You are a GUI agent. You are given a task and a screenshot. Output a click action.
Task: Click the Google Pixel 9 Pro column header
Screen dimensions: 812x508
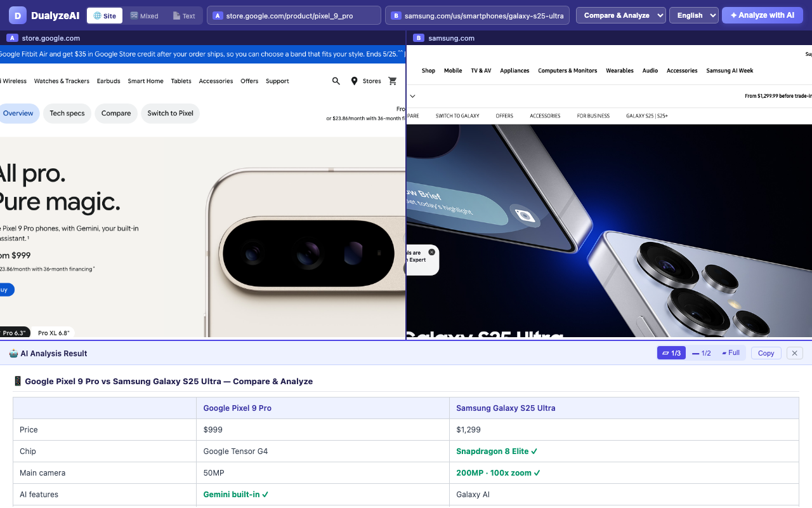(237, 408)
